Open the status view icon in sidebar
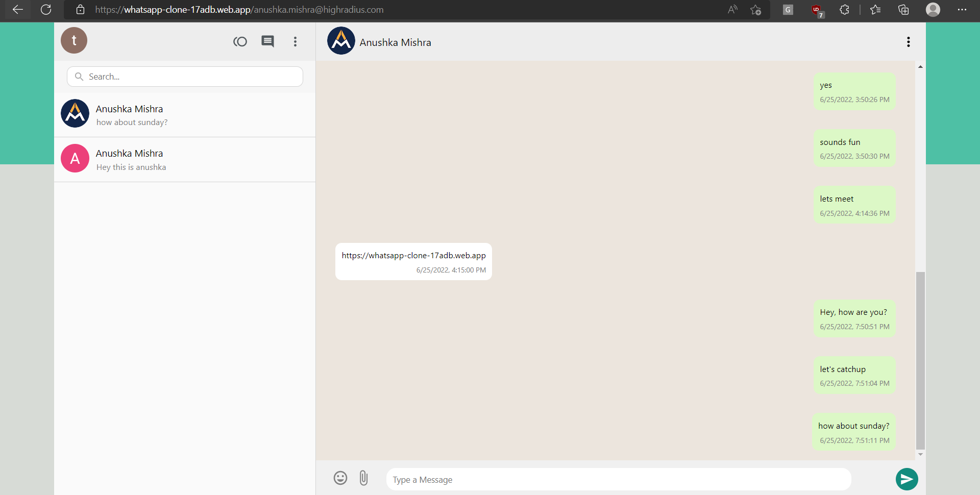This screenshot has width=980, height=495. pyautogui.click(x=240, y=41)
